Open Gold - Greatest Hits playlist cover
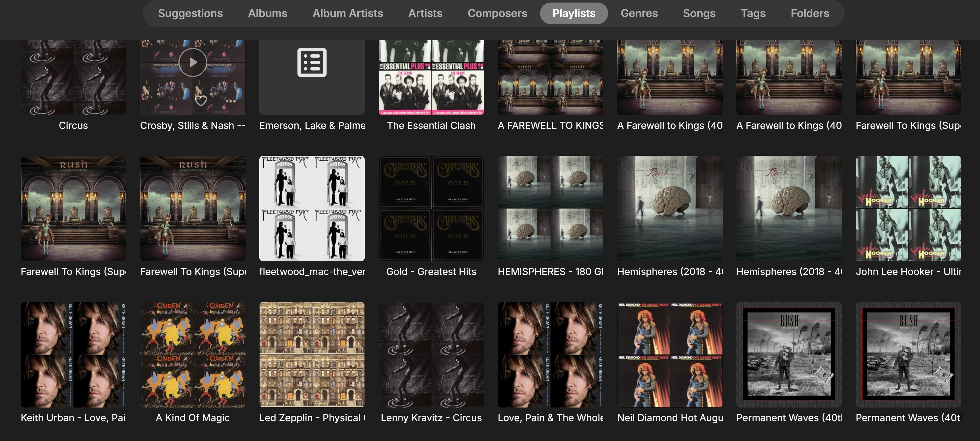980x441 pixels. (x=431, y=208)
